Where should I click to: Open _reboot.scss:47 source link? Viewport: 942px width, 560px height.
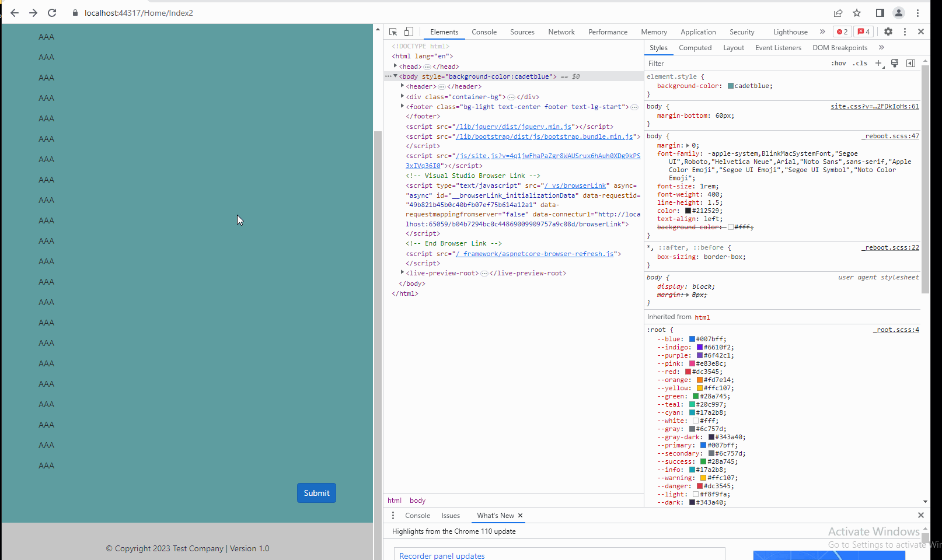[x=890, y=136]
